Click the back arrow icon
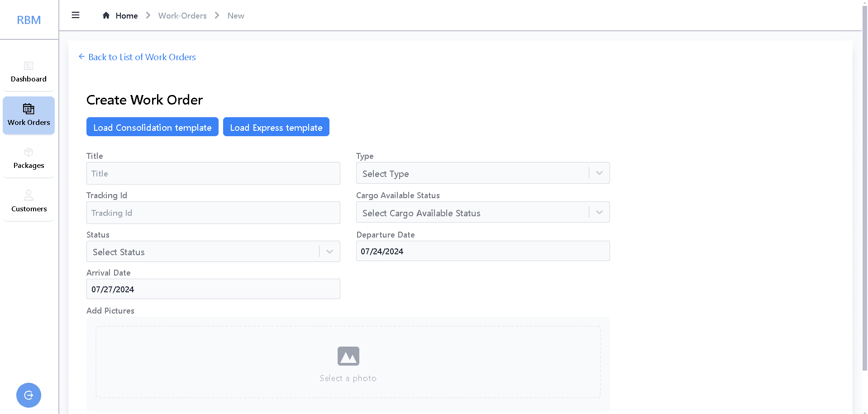Viewport: 868px width, 414px height. click(x=81, y=57)
